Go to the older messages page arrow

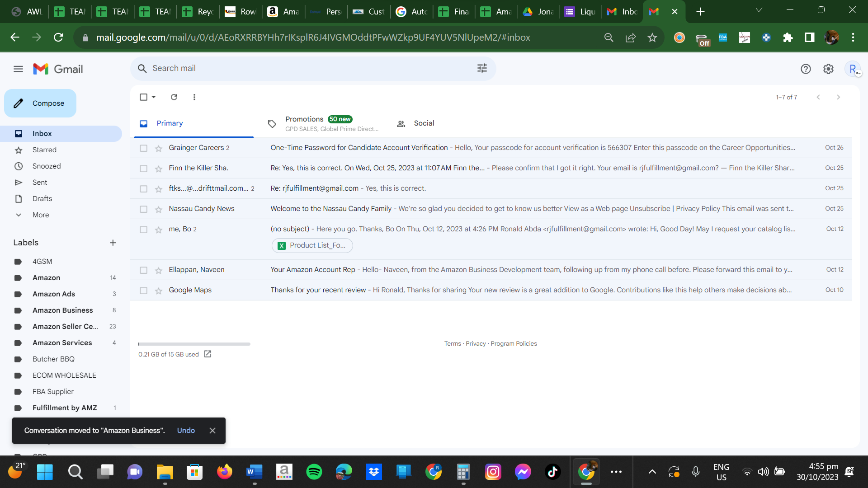[838, 97]
